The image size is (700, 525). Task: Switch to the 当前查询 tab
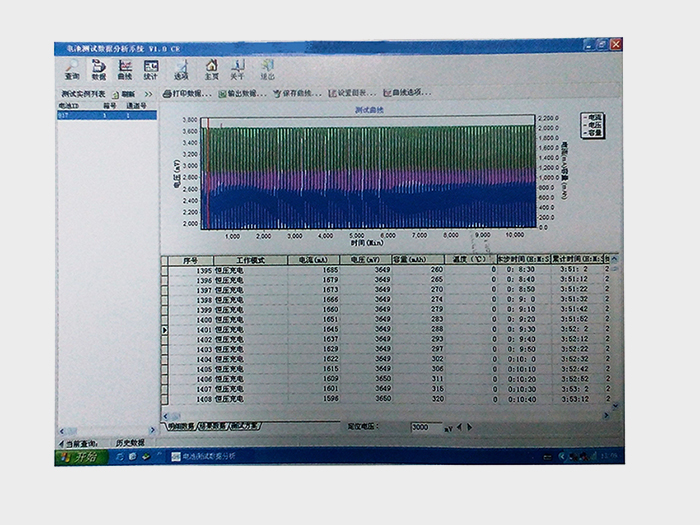tap(83, 441)
